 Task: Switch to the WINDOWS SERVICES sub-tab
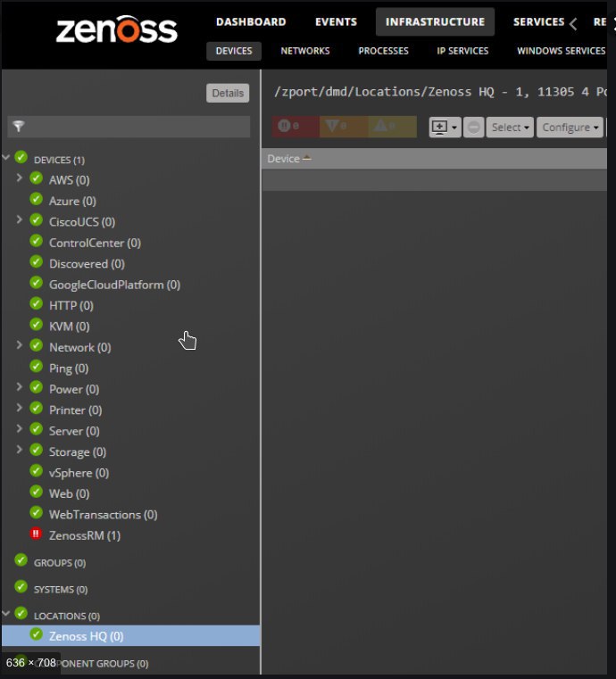point(562,51)
